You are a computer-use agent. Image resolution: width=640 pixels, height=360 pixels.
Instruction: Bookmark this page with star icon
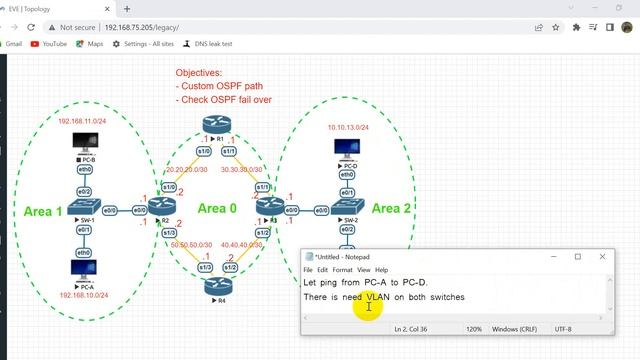[x=556, y=27]
